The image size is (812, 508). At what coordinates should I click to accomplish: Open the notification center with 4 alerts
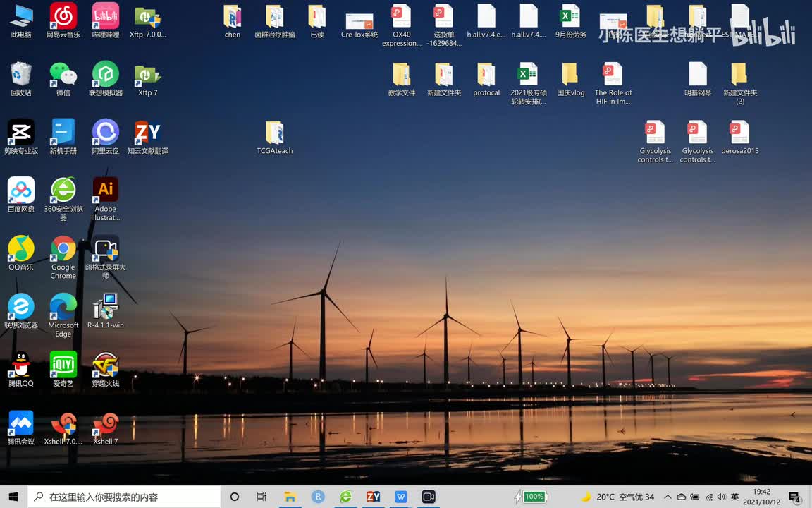(794, 497)
